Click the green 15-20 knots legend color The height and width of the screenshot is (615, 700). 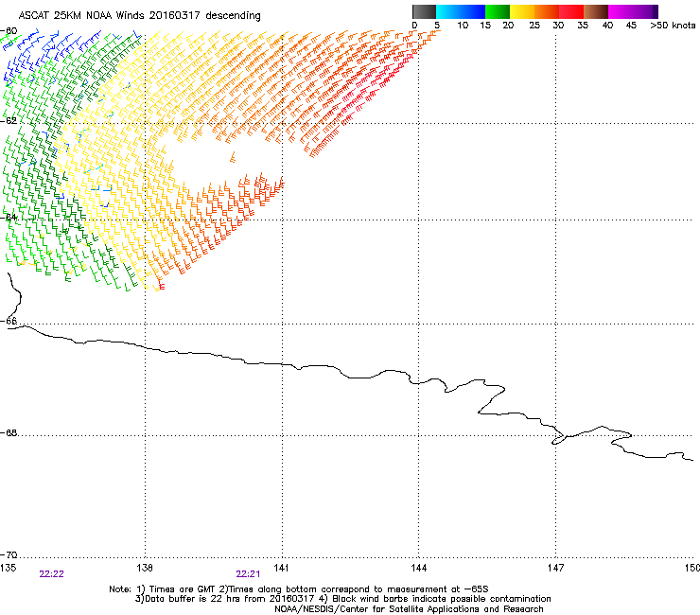498,11
